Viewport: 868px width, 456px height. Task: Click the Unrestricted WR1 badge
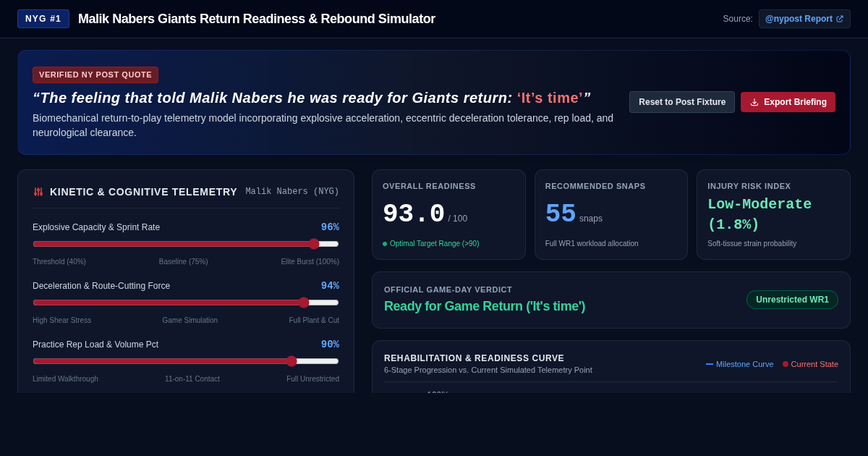(792, 300)
